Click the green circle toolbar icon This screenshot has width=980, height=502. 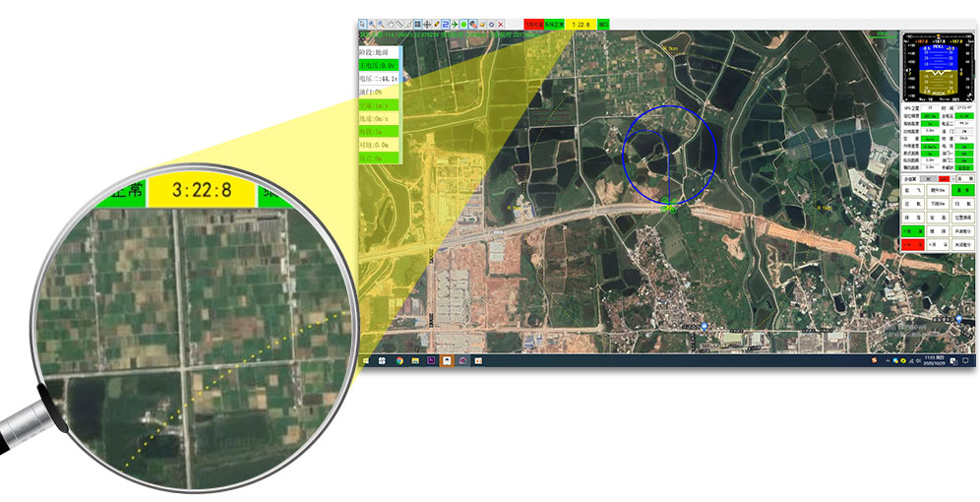463,25
